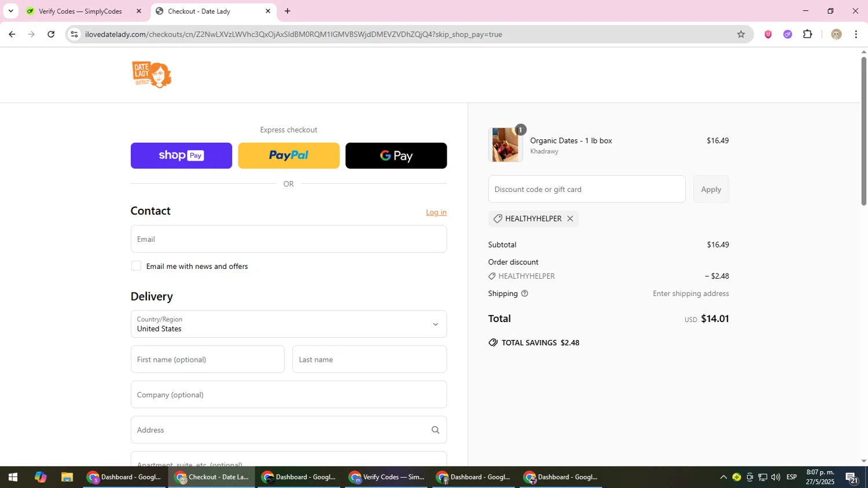Image resolution: width=868 pixels, height=488 pixels.
Task: Open File Explorer from taskbar
Action: (x=67, y=477)
